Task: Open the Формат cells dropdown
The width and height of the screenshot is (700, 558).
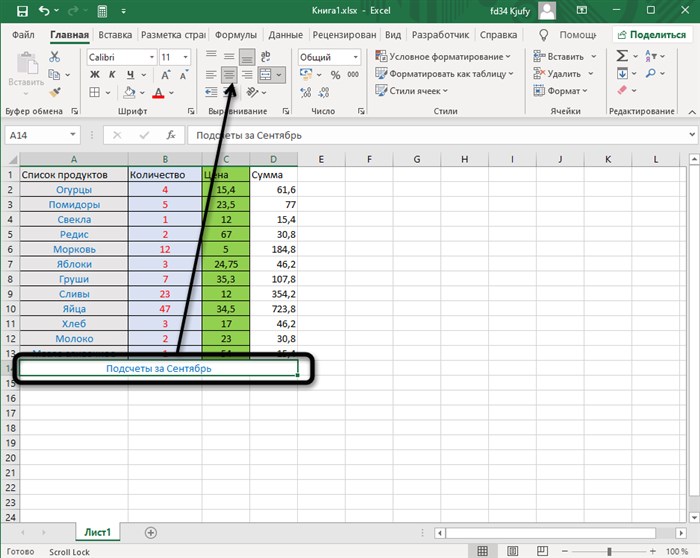Action: pos(561,91)
